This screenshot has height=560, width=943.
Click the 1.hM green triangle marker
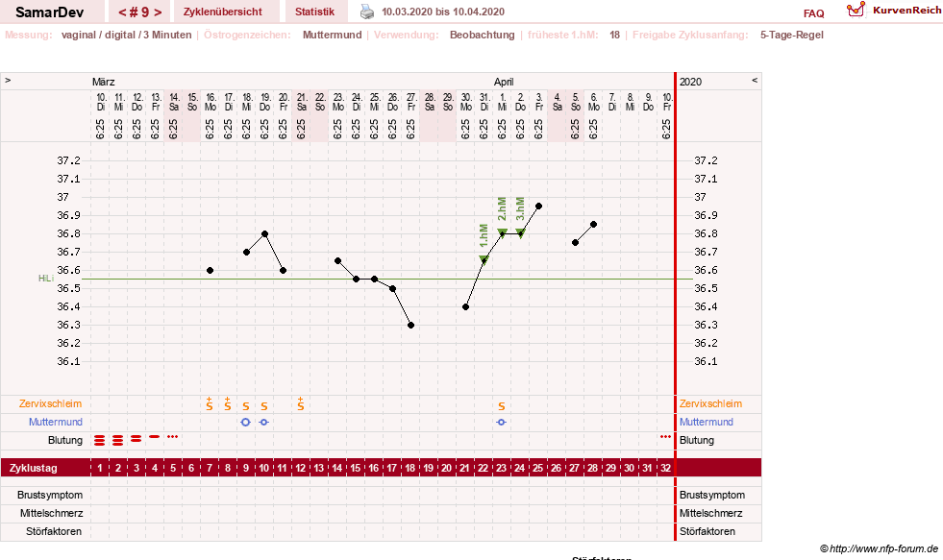[484, 260]
